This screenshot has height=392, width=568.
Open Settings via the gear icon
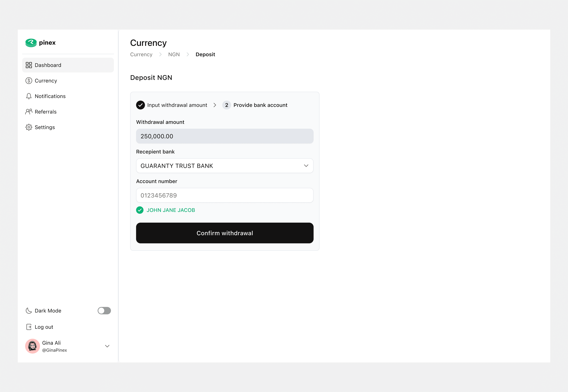(x=28, y=127)
